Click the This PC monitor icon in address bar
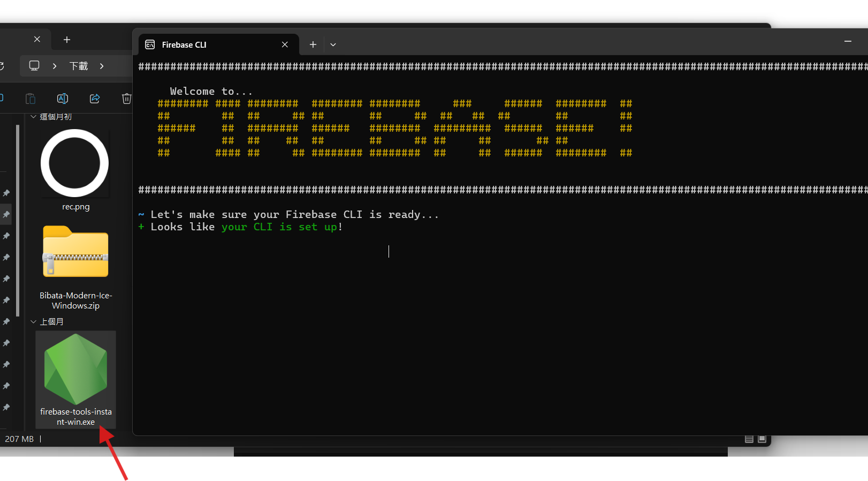 click(34, 66)
